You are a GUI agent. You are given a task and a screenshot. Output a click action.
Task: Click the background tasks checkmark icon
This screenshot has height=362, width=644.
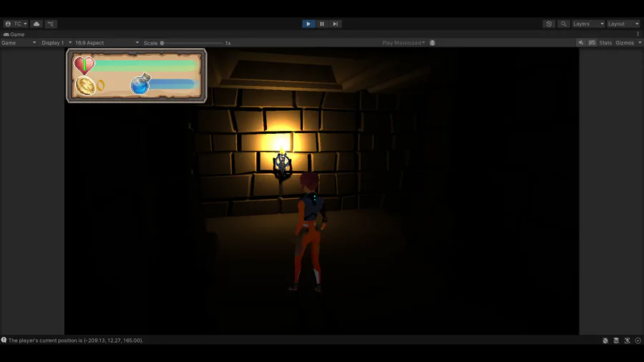tap(638, 341)
